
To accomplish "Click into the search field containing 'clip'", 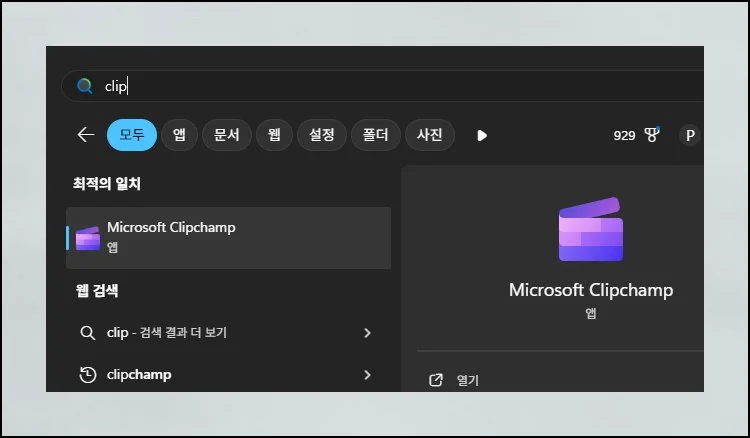I will 383,86.
